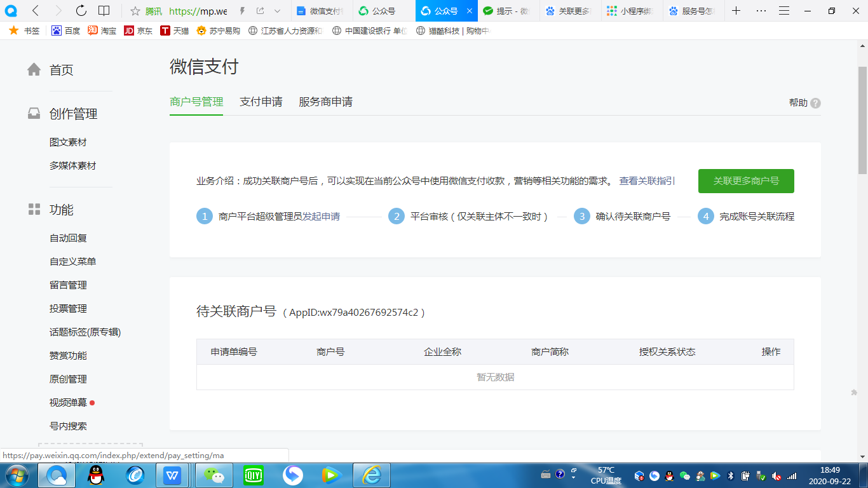Open the 查看关联指引 link
This screenshot has width=868, height=488.
648,181
